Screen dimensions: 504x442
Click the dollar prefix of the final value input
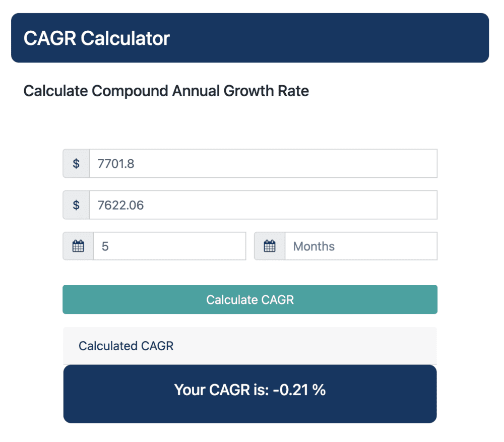76,205
